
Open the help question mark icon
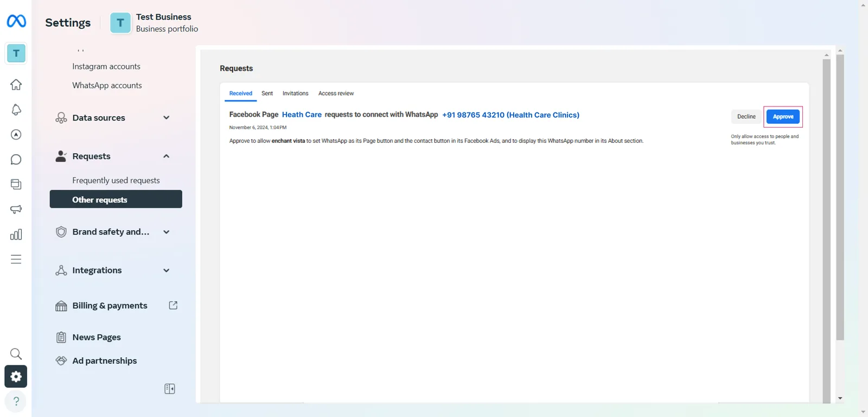[16, 401]
